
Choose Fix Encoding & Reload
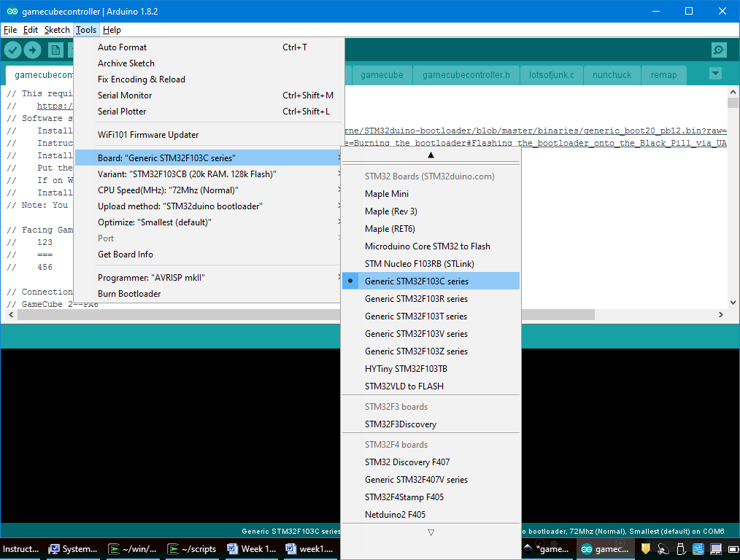[x=208, y=79]
